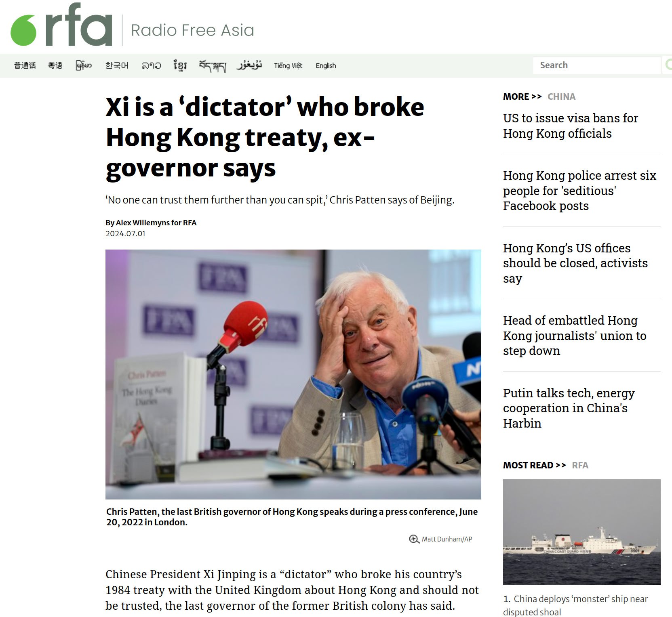Screen dimensions: 672x617
Task: Open Burmese language edition
Action: pos(84,65)
